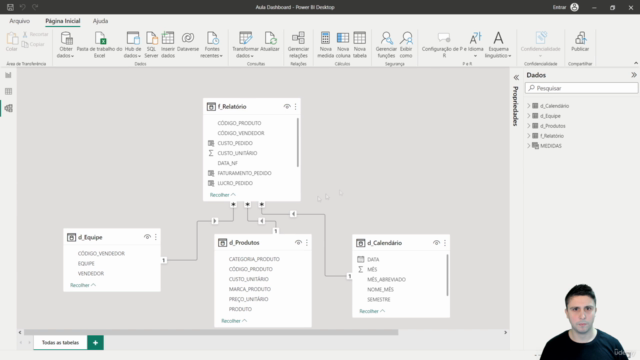
Task: Switch to Table view in sidebar
Action: (x=8, y=91)
